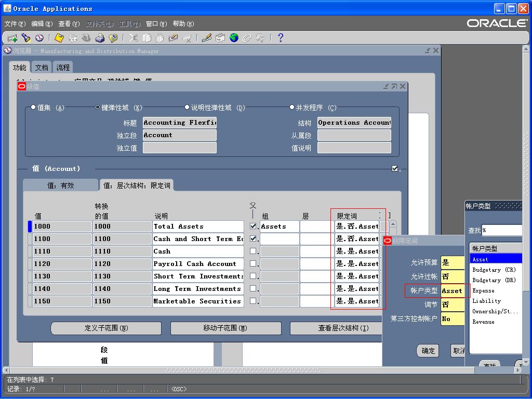
Task: Click the 结构 Operations Accounting field
Action: 354,123
